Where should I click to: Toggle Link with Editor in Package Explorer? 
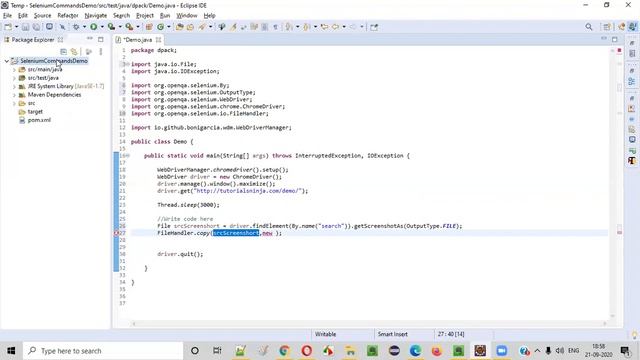[74, 52]
